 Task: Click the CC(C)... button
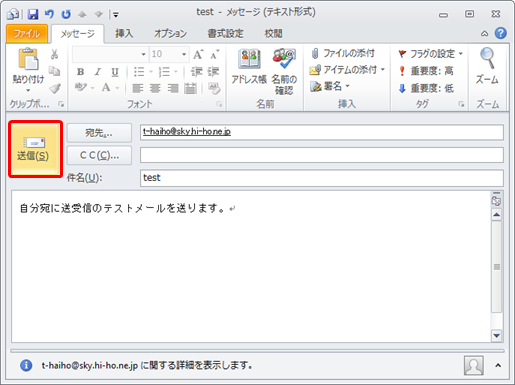(99, 155)
